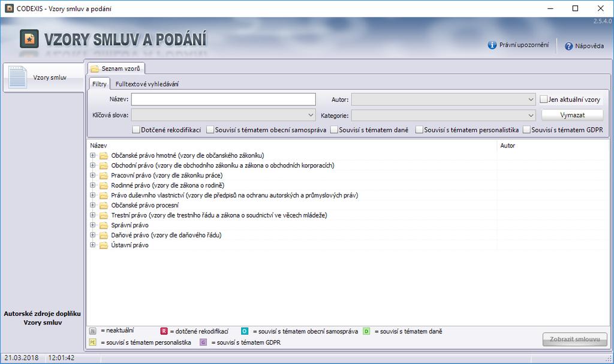Image resolution: width=614 pixels, height=364 pixels.
Task: Click folder icon of Právo duševního vlastnictví
Action: [x=103, y=195]
